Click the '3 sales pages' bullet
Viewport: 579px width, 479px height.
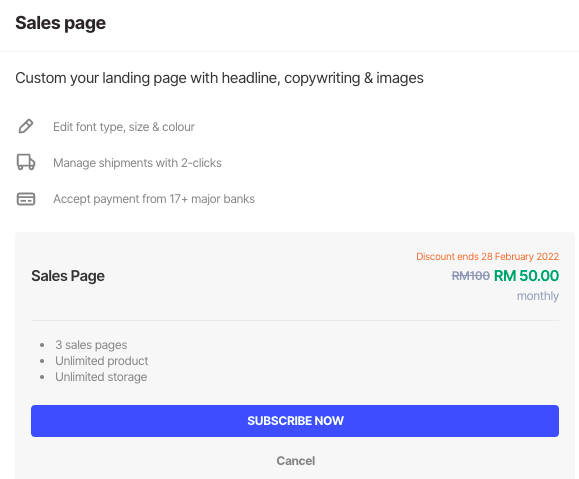point(91,345)
